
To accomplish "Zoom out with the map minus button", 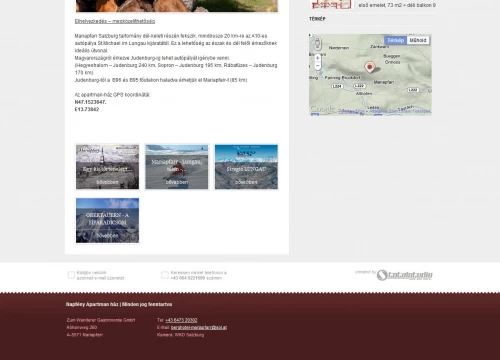I will 317,66.
